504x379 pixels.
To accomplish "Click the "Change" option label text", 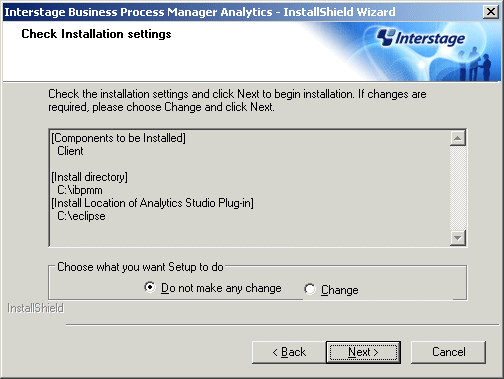I will click(340, 290).
